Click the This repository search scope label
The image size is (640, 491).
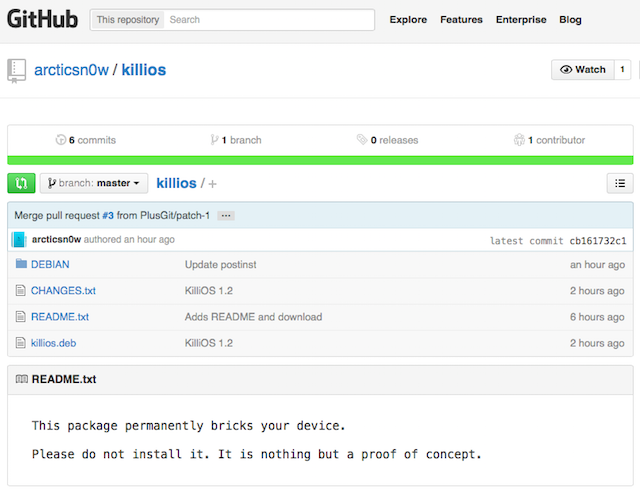click(x=128, y=20)
